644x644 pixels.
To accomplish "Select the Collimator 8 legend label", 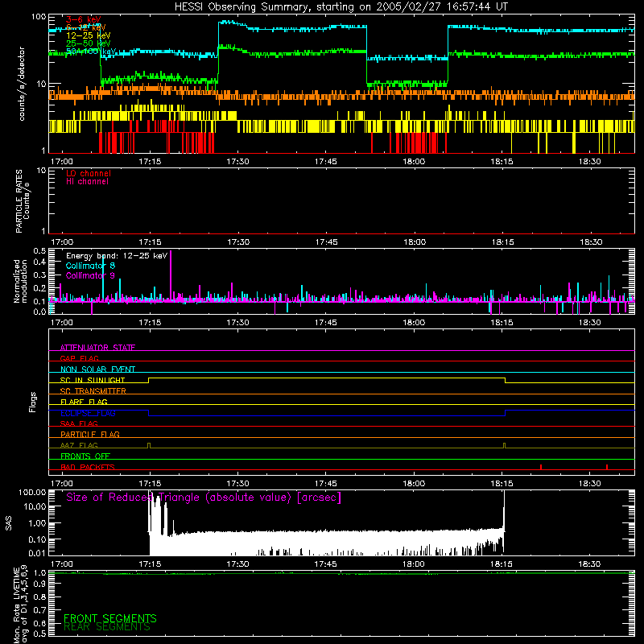I will coord(90,266).
